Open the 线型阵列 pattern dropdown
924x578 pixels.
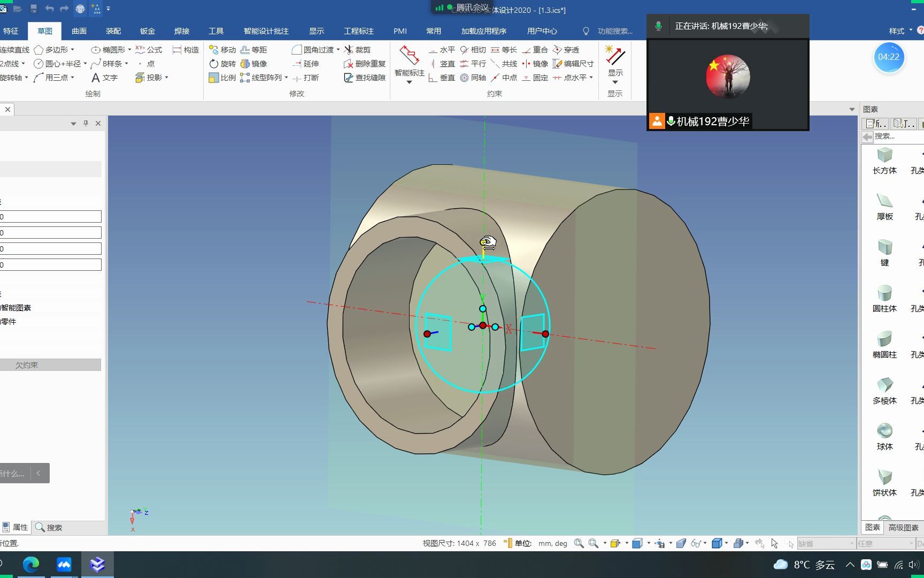tap(287, 78)
